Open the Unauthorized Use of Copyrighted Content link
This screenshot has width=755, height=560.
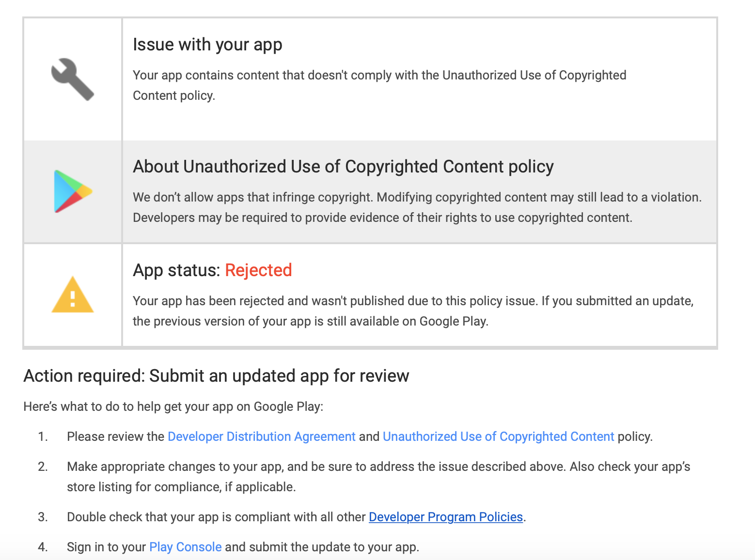(498, 436)
